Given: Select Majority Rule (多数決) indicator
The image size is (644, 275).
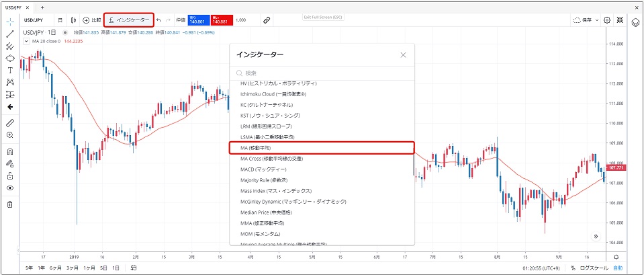Looking at the screenshot, I should [x=321, y=180].
